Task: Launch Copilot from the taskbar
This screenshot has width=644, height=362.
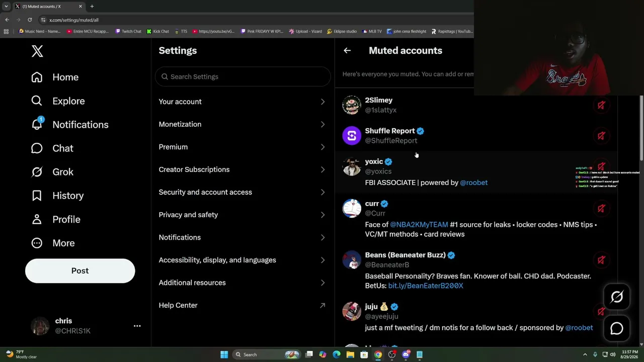Action: 323,354
